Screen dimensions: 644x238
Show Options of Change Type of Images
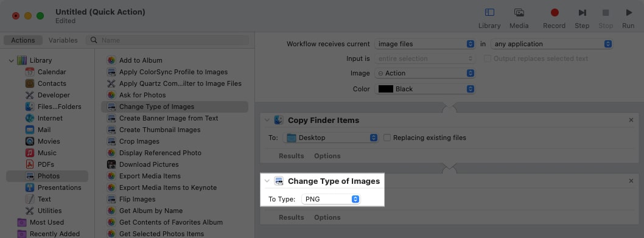(327, 217)
